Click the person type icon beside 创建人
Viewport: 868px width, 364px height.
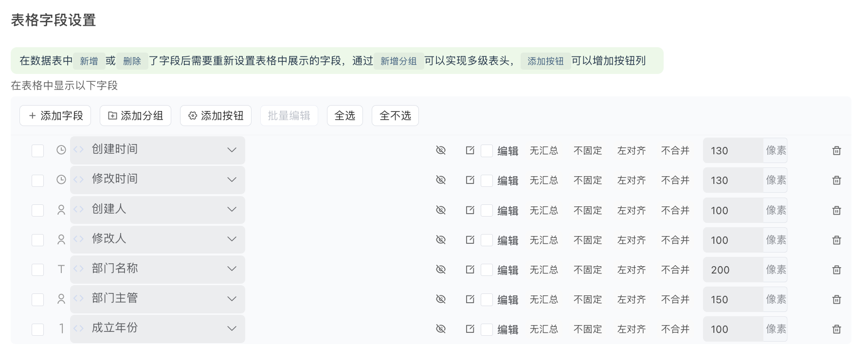coord(61,209)
